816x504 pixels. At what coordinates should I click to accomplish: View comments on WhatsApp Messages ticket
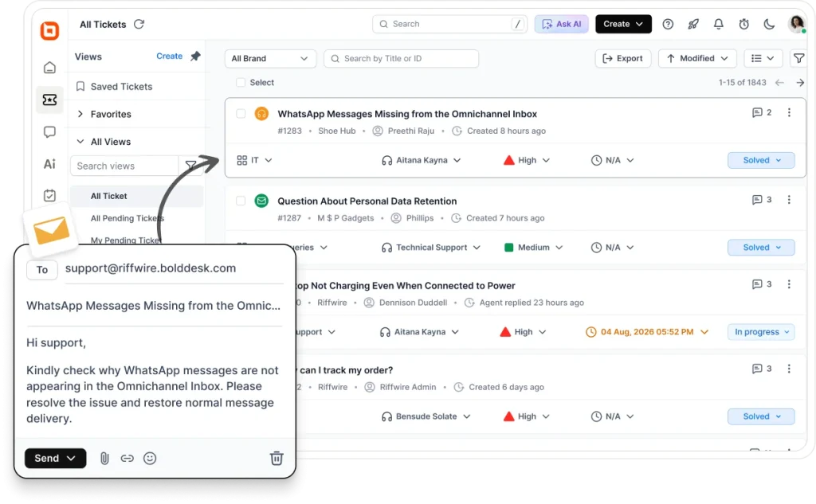click(762, 112)
